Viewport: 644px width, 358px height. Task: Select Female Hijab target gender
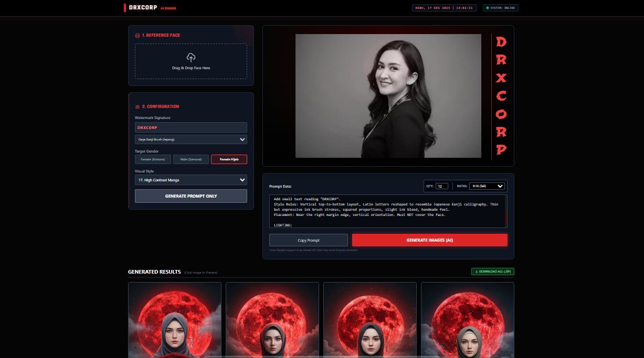click(229, 159)
